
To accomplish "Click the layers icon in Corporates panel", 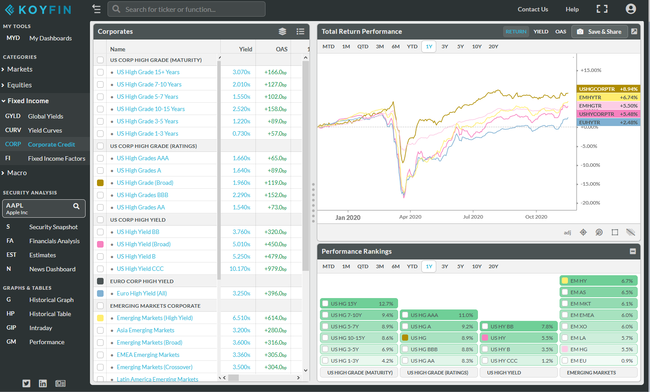I will pyautogui.click(x=282, y=31).
